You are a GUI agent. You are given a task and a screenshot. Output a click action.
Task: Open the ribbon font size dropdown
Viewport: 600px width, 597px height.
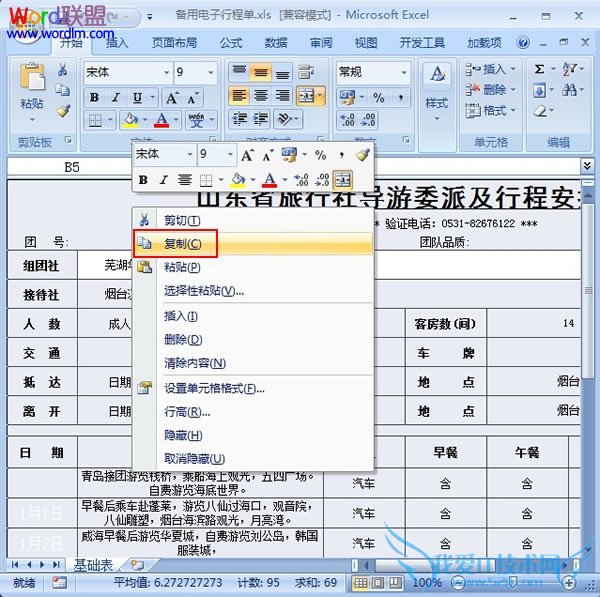(211, 72)
